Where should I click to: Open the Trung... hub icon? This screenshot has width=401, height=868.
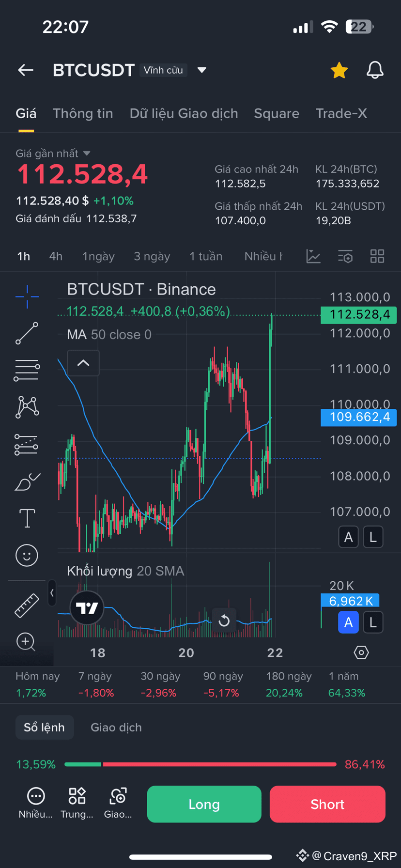tap(77, 803)
